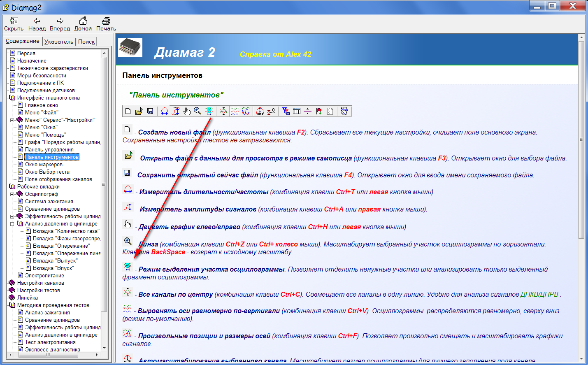Screen dimensions: 588x365
Task: Click the contents tree vertical scrollbar thumb
Action: click(x=104, y=184)
